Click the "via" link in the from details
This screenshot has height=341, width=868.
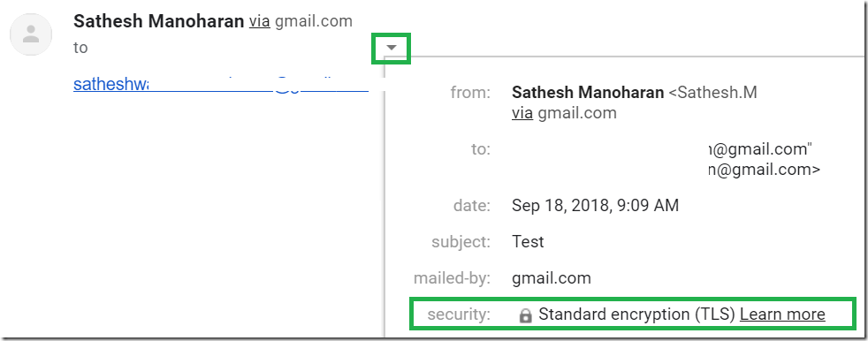[x=522, y=113]
